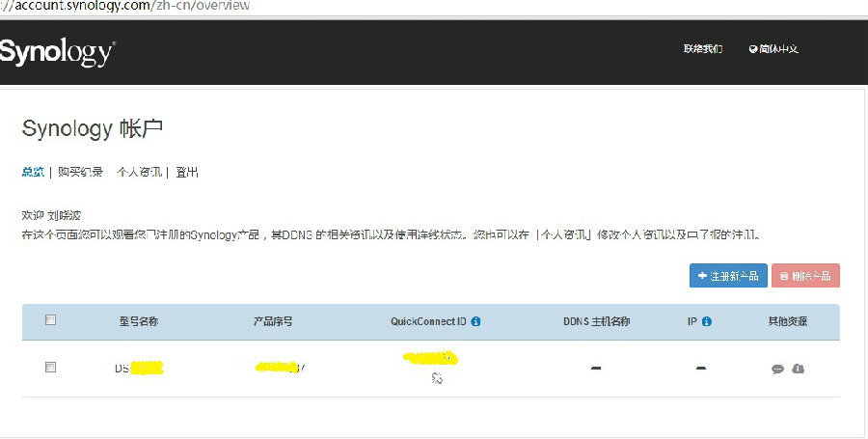Click the globe icon beside 简体中文
Screen dimensions: 868x439
coord(753,48)
